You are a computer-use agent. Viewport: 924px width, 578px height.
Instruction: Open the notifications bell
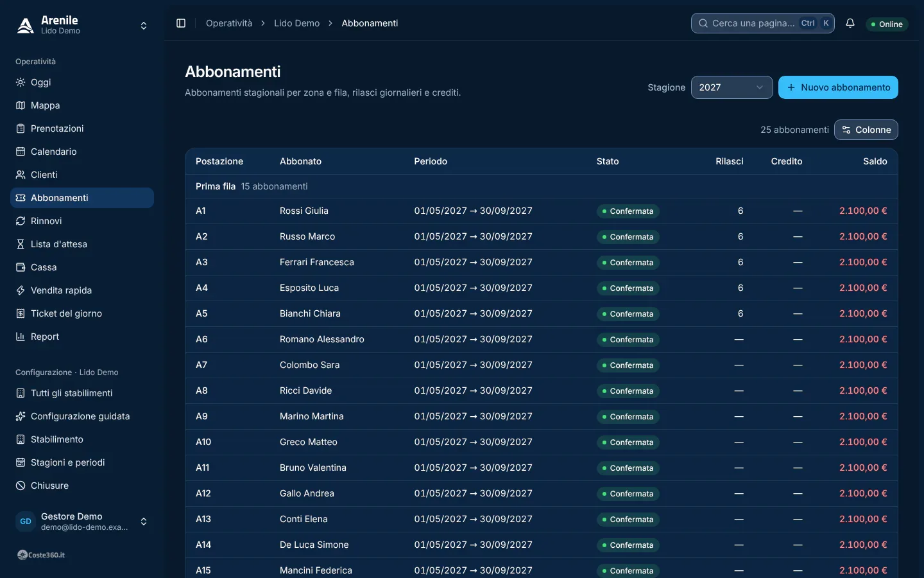[850, 23]
